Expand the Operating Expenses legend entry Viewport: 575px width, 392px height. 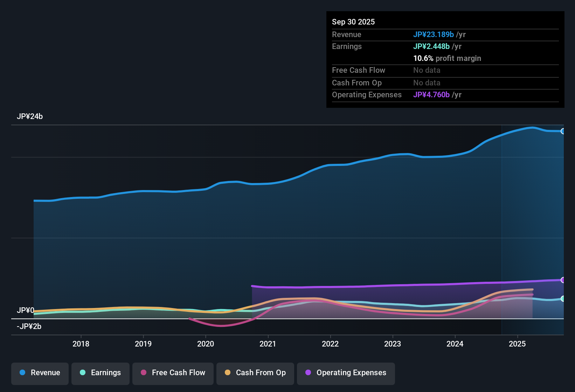click(x=346, y=373)
